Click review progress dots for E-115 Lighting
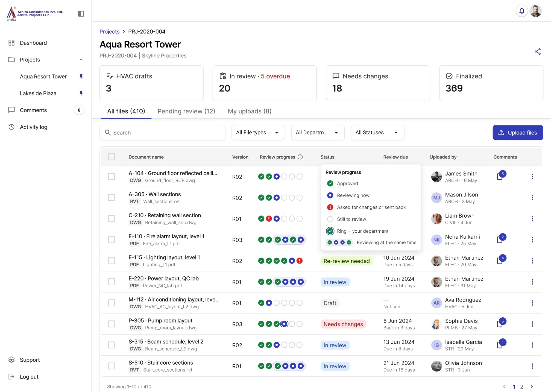Viewport: 551px width, 392px height. (280, 261)
